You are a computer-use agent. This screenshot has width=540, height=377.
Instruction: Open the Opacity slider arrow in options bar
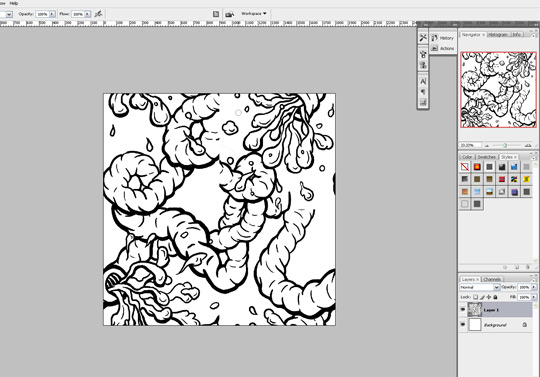[x=52, y=14]
